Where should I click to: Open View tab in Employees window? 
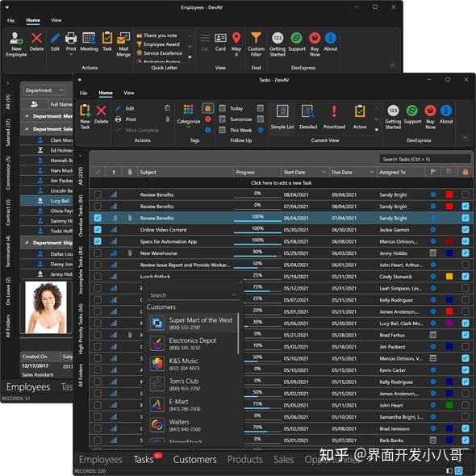[x=56, y=20]
